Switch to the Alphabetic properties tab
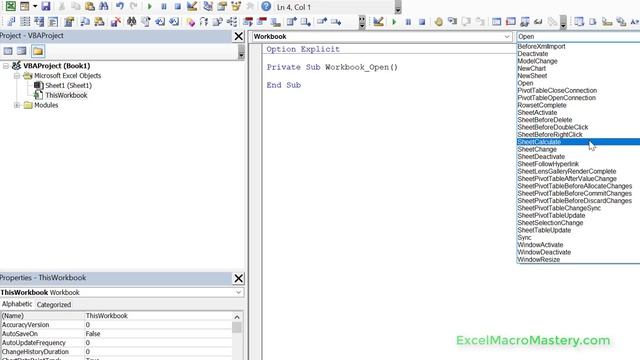Screen dimensions: 640x360 [x=17, y=304]
